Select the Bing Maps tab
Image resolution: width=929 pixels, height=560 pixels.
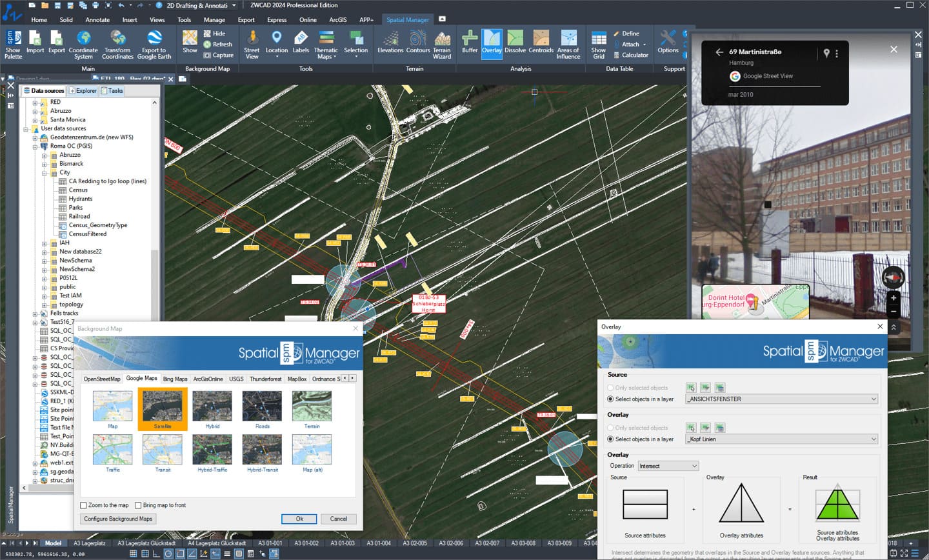[175, 379]
